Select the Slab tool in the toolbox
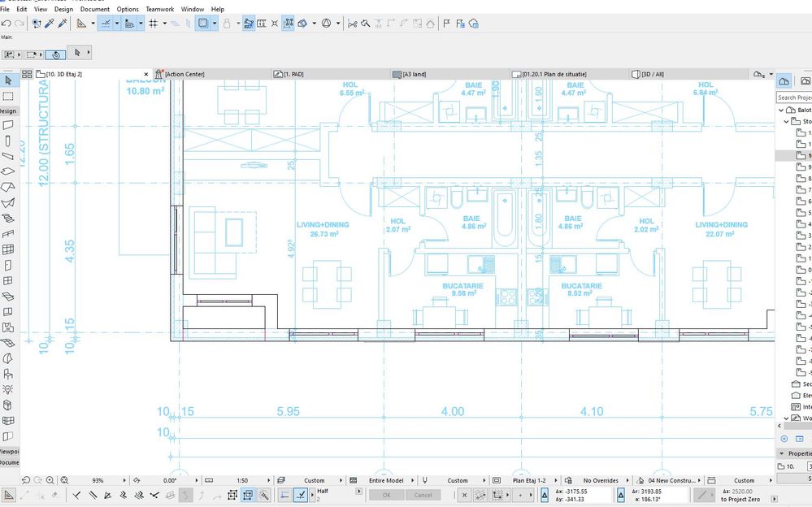 8,171
